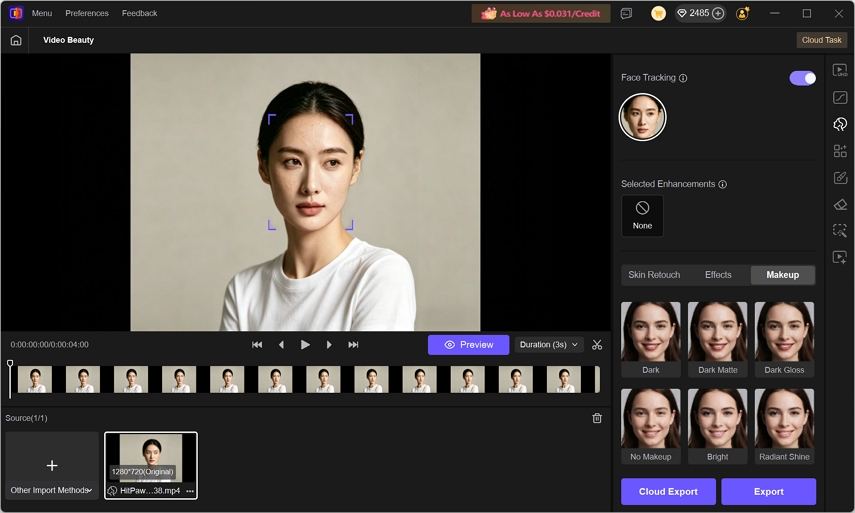This screenshot has width=855, height=513.
Task: Open the user account profile icon
Action: coord(742,14)
